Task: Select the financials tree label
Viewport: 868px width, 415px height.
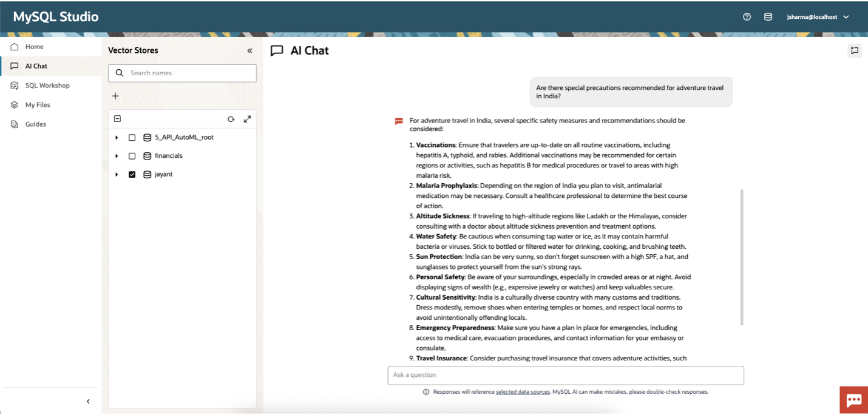Action: pyautogui.click(x=168, y=156)
